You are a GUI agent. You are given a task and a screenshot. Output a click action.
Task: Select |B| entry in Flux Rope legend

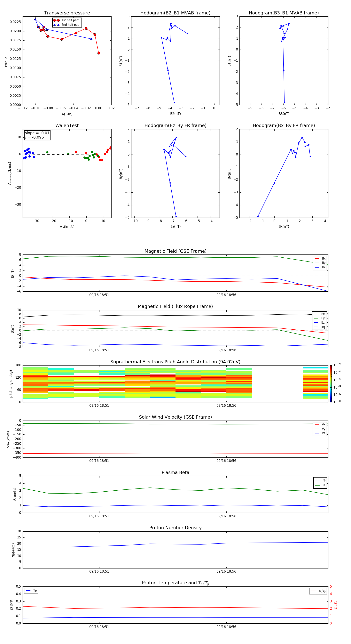[x=320, y=327]
